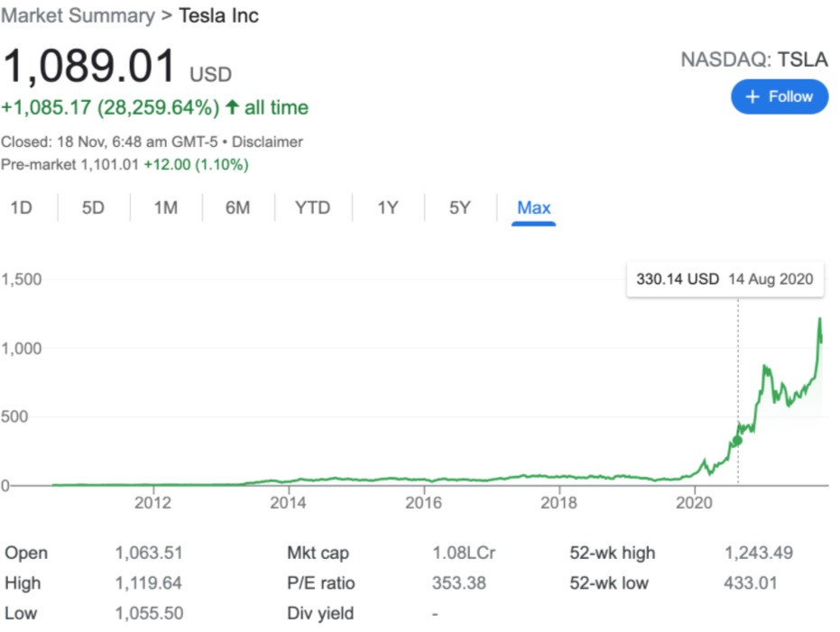Image resolution: width=840 pixels, height=632 pixels.
Task: Click the green data point on chart
Action: pyautogui.click(x=738, y=441)
